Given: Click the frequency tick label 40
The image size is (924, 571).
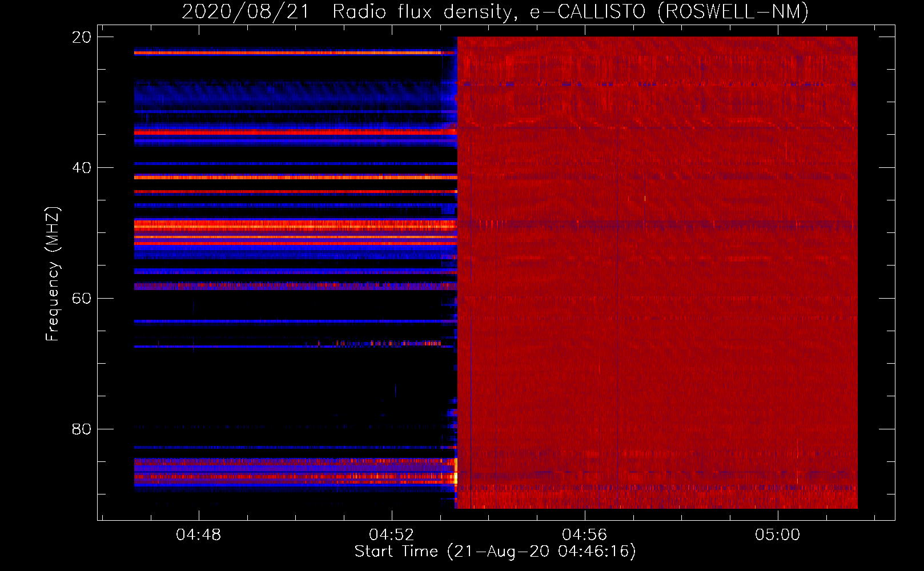Looking at the screenshot, I should pos(82,168).
